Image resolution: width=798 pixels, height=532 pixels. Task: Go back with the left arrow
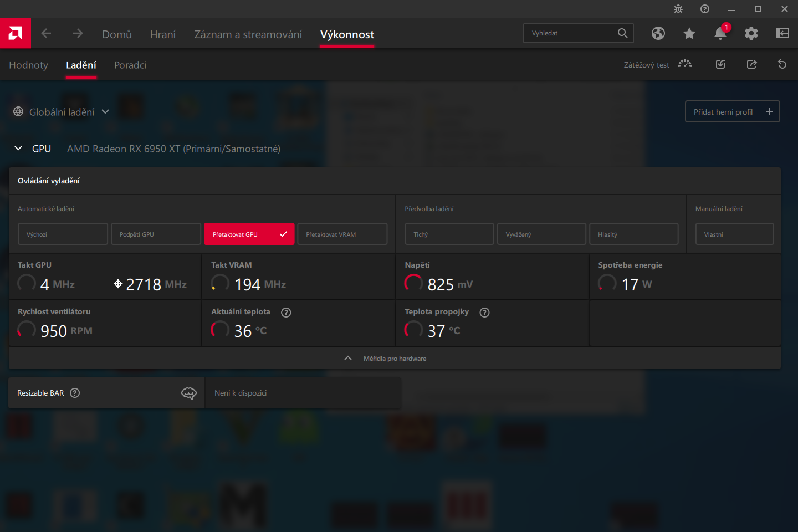(46, 33)
